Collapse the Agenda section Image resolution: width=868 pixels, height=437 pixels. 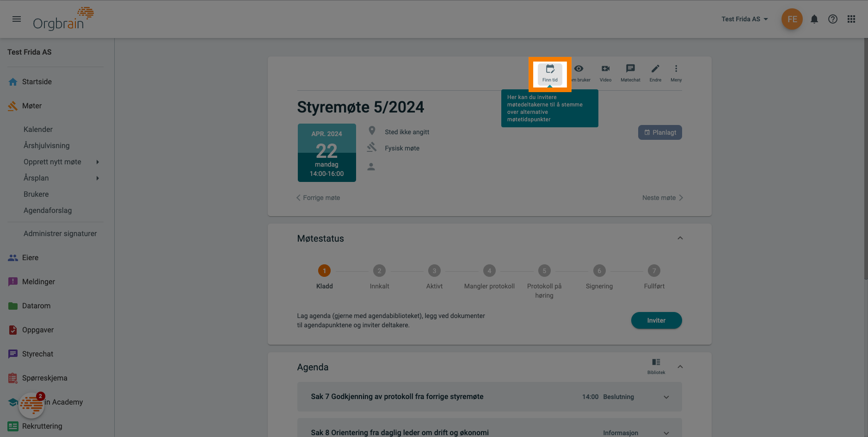coord(680,367)
